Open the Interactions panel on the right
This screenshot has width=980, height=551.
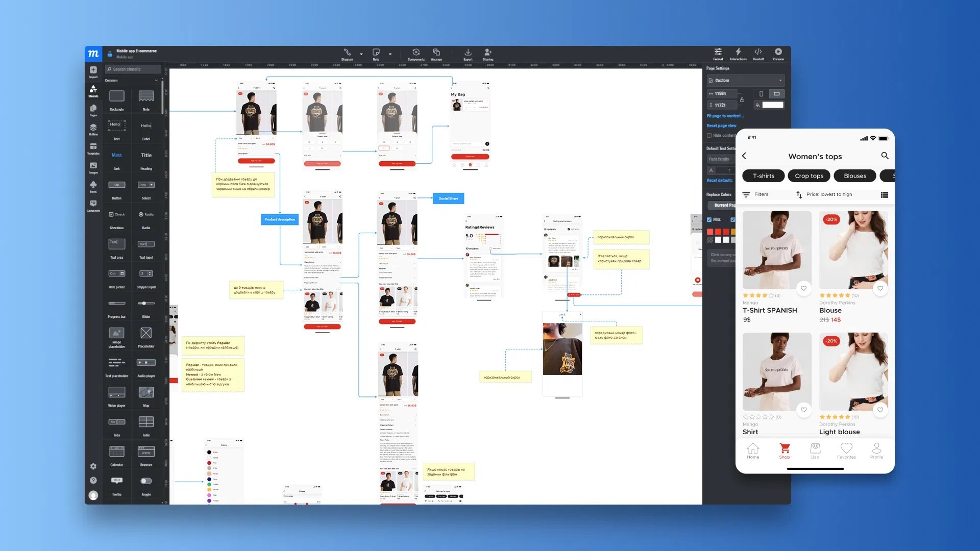point(738,54)
